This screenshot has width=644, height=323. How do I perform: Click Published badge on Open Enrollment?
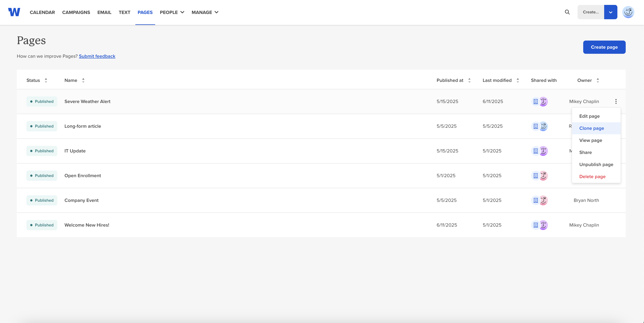[42, 176]
